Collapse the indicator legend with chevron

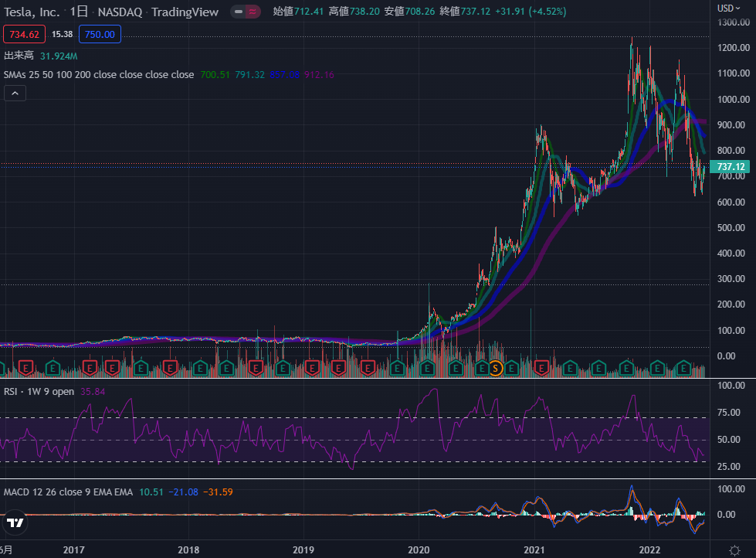tap(15, 94)
